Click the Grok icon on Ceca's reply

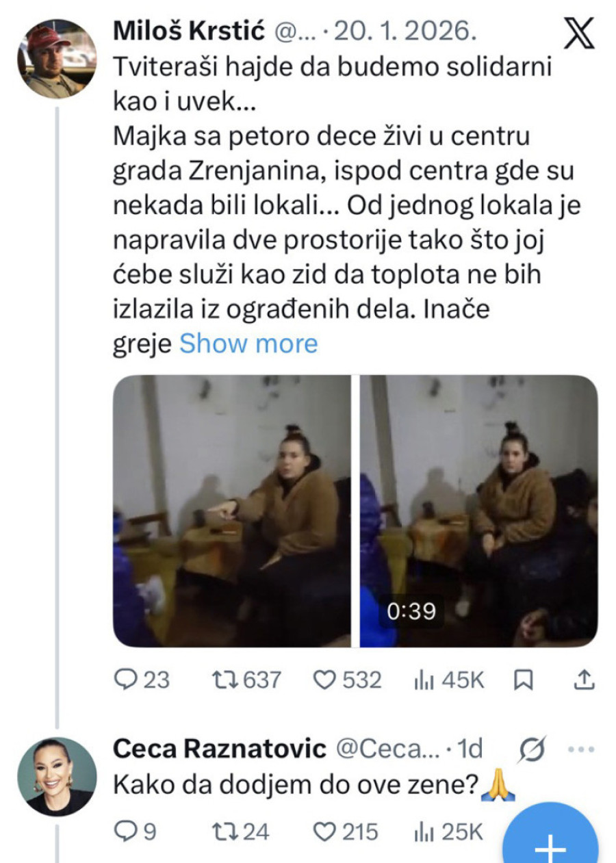531,750
